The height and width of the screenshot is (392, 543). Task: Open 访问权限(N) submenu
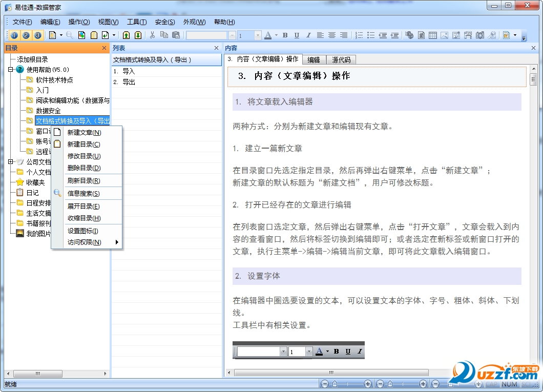pyautogui.click(x=87, y=242)
